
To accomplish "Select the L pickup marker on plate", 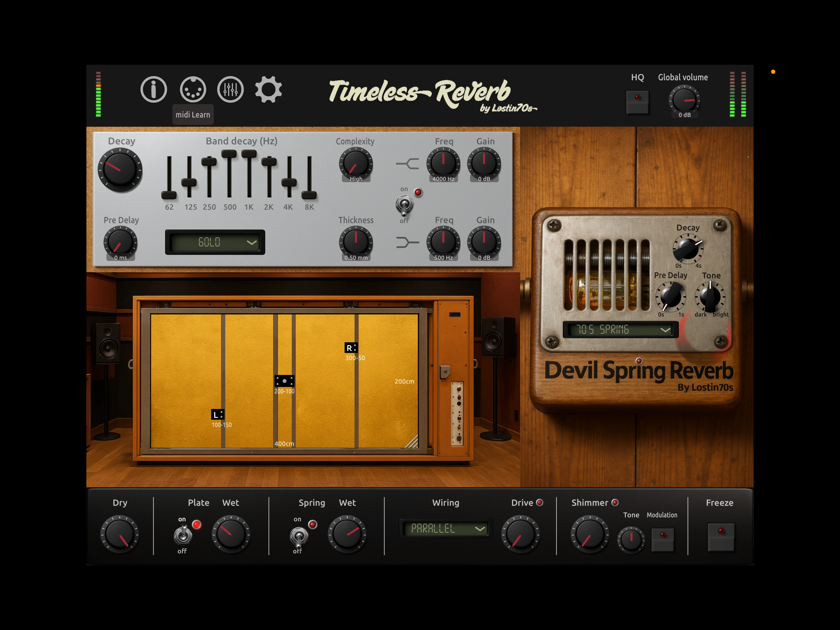I will 218,415.
